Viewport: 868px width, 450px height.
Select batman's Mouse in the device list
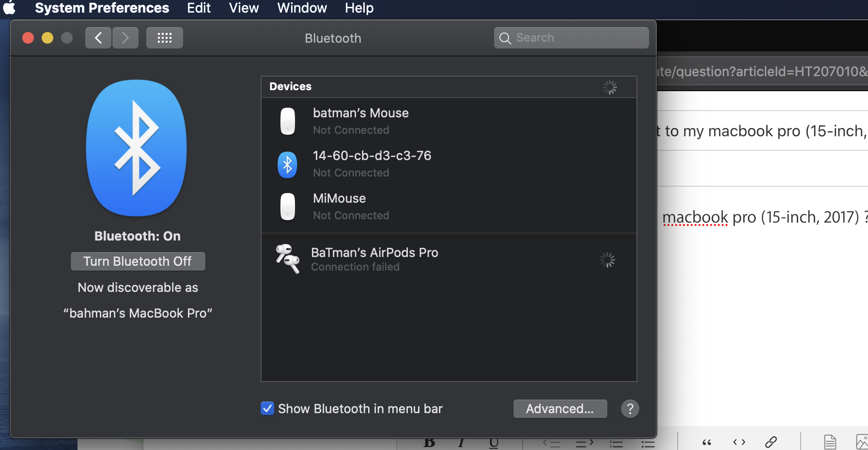pyautogui.click(x=449, y=121)
